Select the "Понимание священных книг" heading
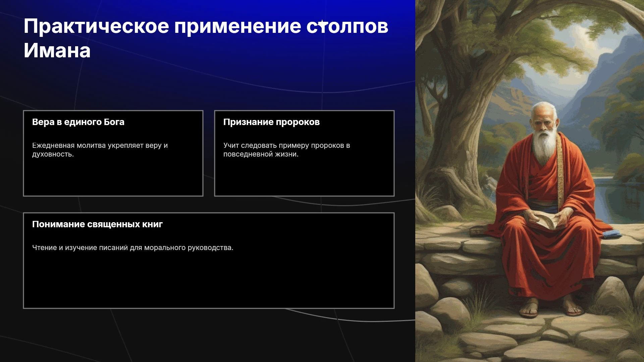 [97, 224]
